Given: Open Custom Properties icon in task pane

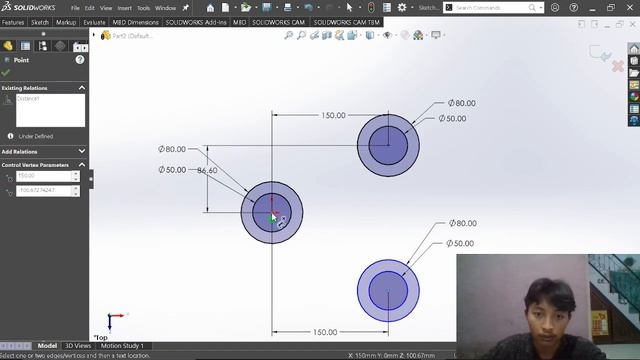Looking at the screenshot, I should (634, 108).
